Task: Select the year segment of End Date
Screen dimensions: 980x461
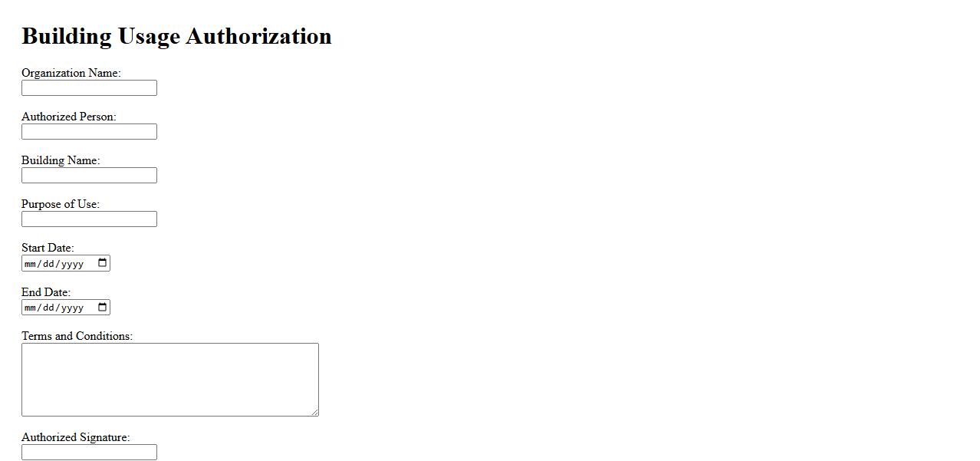Action: point(71,308)
